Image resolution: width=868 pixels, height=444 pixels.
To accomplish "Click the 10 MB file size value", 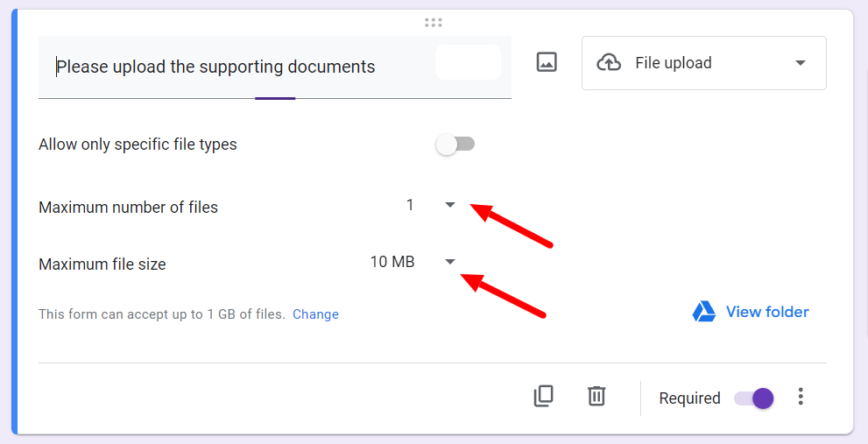I will (x=392, y=262).
